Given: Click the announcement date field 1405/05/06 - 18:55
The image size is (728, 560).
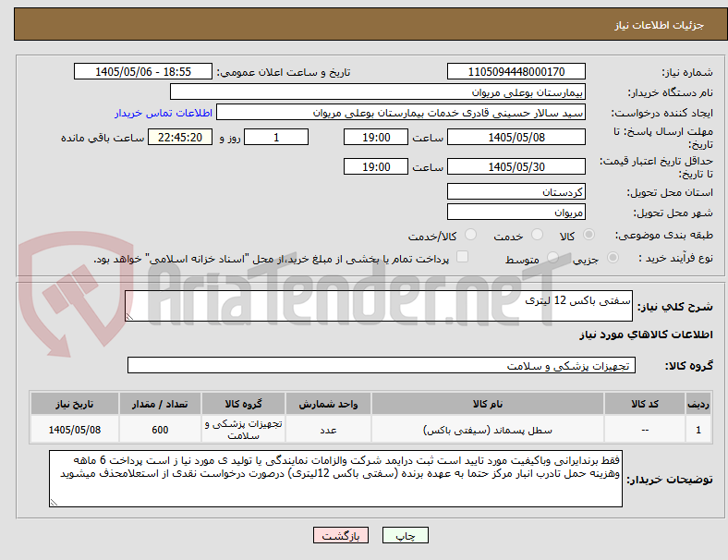Looking at the screenshot, I should pyautogui.click(x=143, y=72).
